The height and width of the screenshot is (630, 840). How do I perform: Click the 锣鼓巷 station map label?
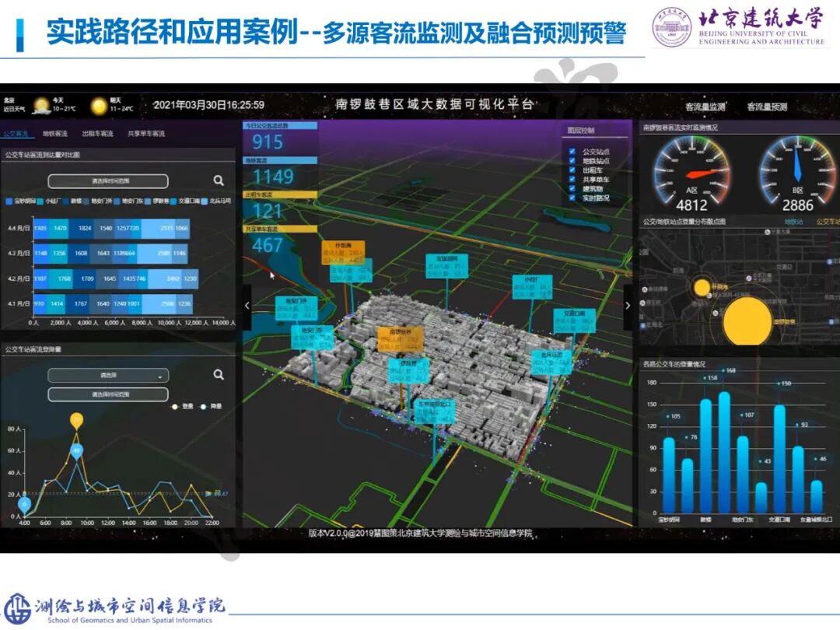click(x=408, y=371)
